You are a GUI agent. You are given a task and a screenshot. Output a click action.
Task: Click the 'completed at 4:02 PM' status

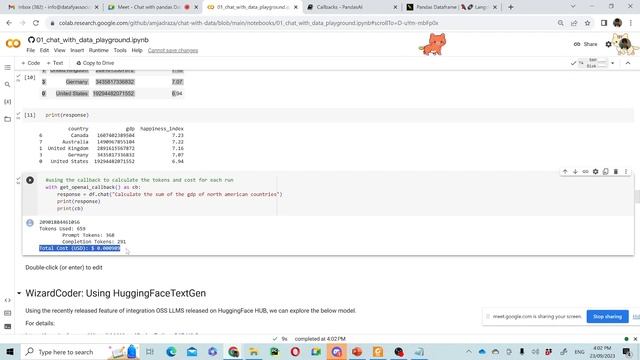click(320, 339)
